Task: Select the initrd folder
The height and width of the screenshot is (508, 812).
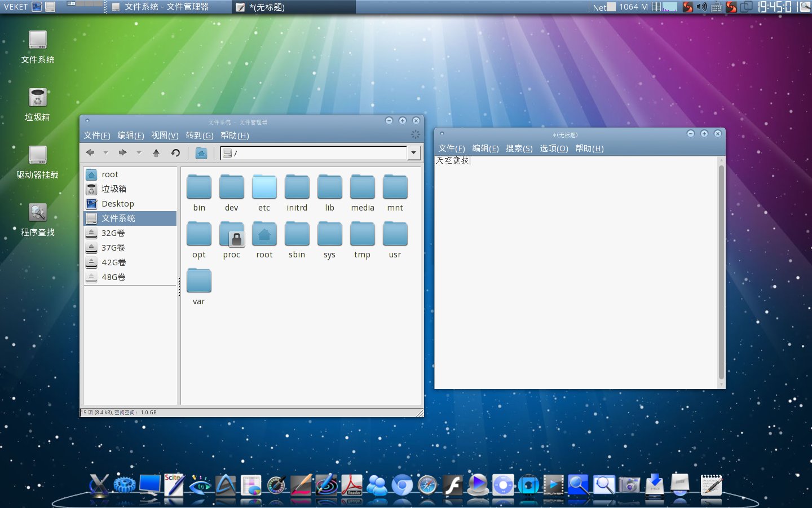Action: [x=297, y=193]
